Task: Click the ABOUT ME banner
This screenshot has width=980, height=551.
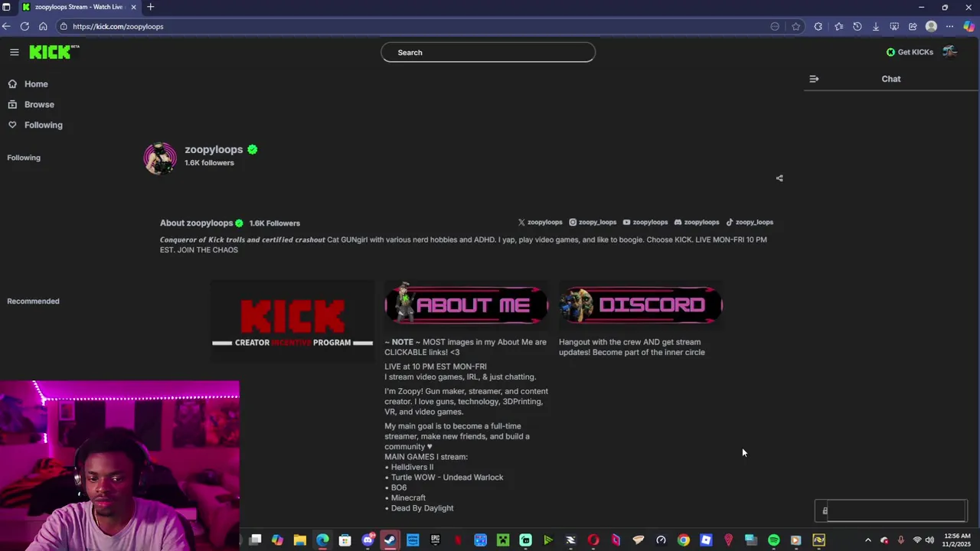Action: point(466,305)
